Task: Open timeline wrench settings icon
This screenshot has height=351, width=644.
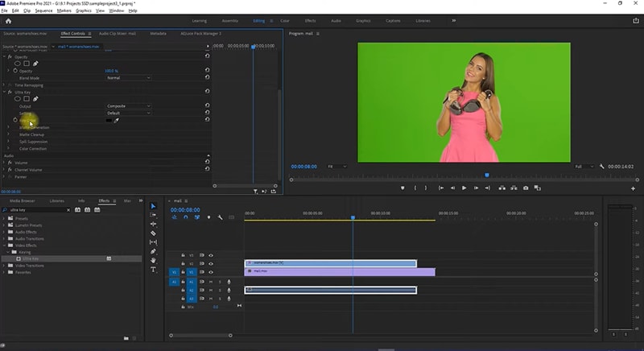Action: (x=220, y=217)
